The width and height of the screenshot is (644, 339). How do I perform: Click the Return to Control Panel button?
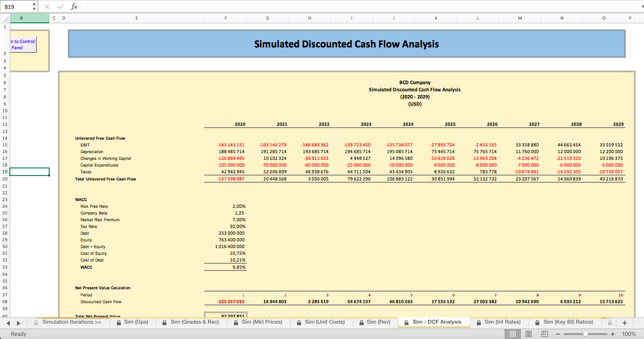coord(22,44)
